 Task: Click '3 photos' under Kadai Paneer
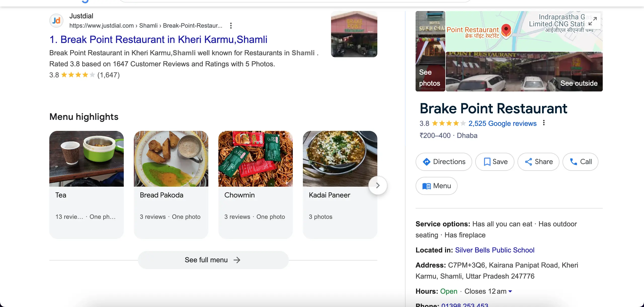pyautogui.click(x=320, y=217)
